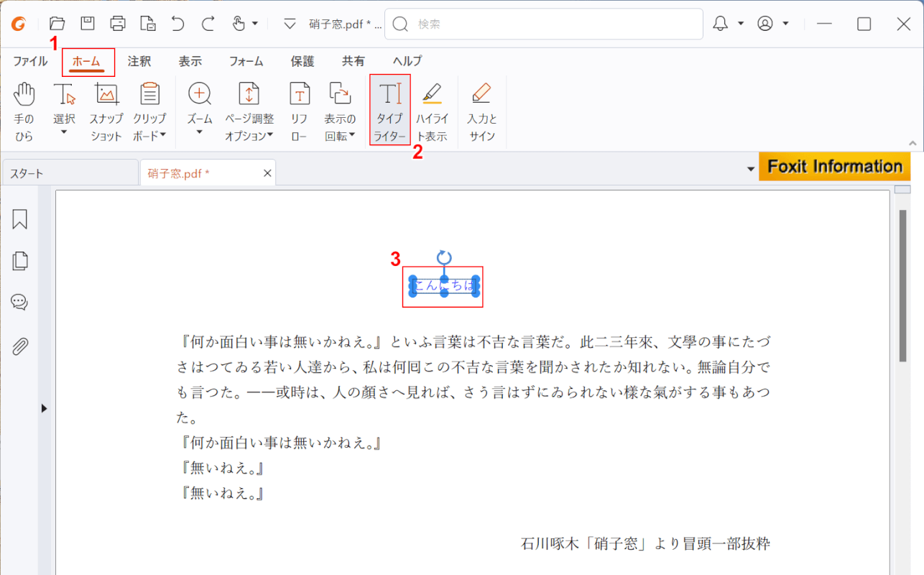The width and height of the screenshot is (924, 575).
Task: Click the search field
Action: click(x=544, y=24)
